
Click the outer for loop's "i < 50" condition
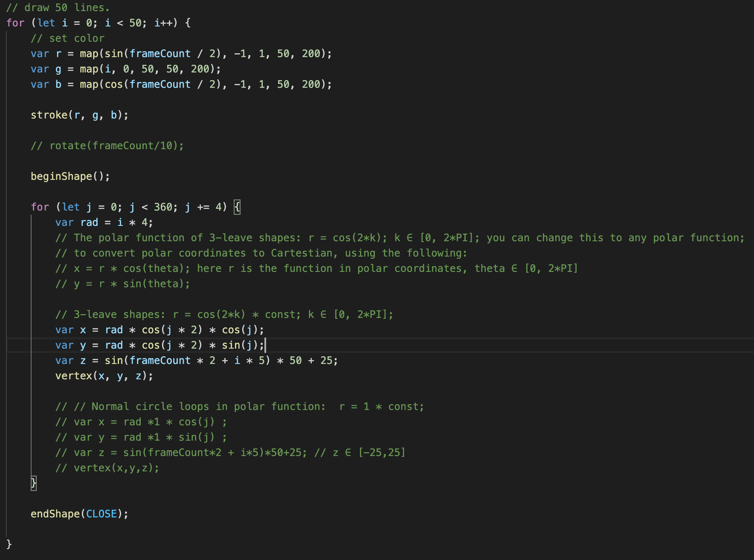point(123,23)
